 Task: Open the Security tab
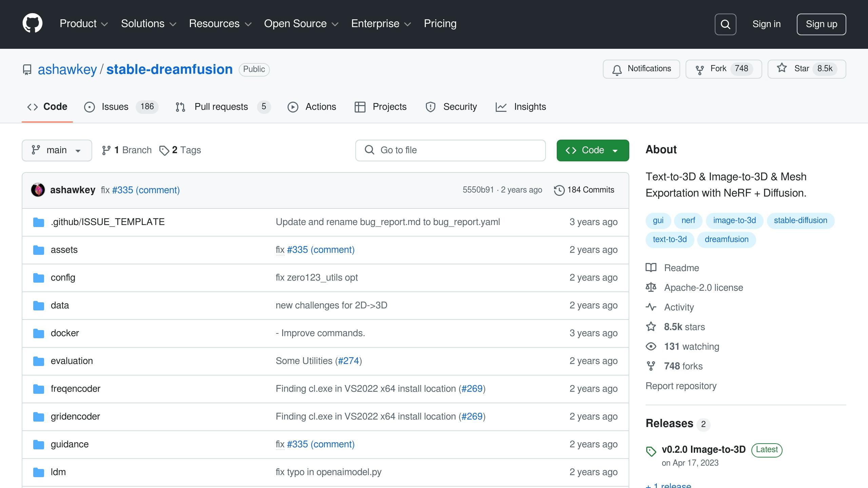tap(451, 107)
